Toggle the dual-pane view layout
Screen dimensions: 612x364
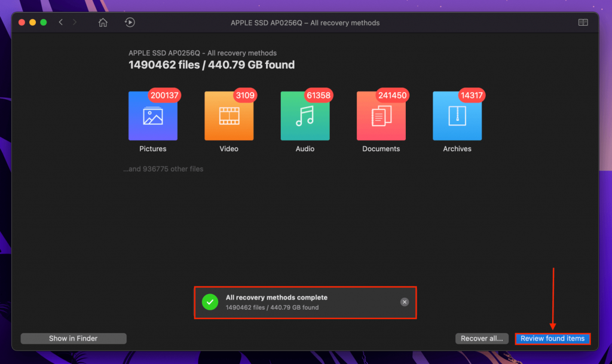pos(582,22)
